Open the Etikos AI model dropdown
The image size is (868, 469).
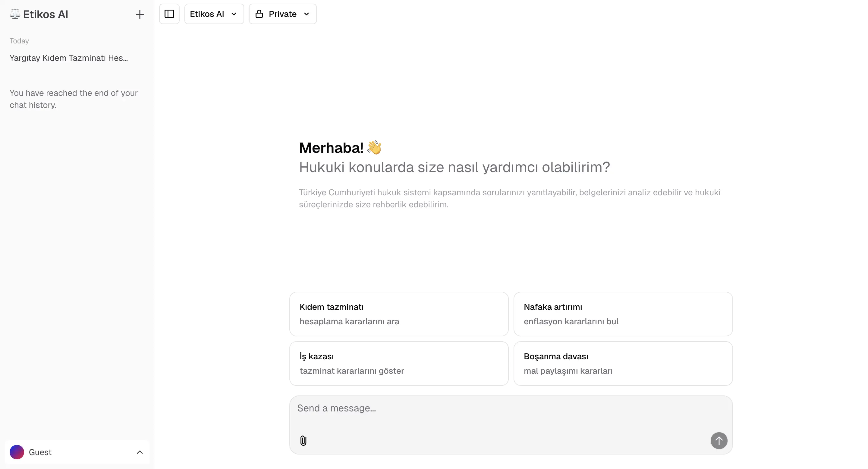(x=214, y=14)
